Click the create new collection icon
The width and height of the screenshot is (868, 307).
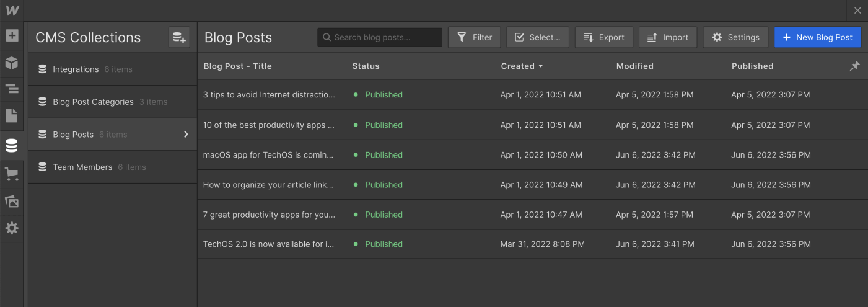click(x=179, y=37)
